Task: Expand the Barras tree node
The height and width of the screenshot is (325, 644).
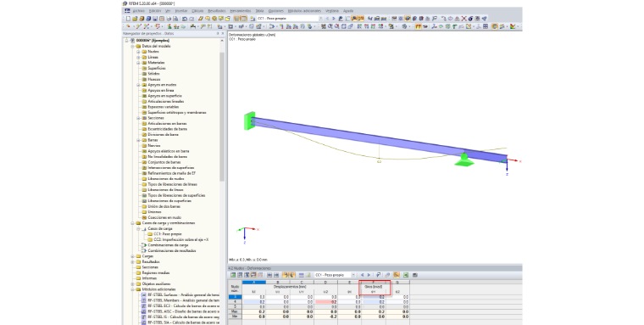Action: [138, 140]
